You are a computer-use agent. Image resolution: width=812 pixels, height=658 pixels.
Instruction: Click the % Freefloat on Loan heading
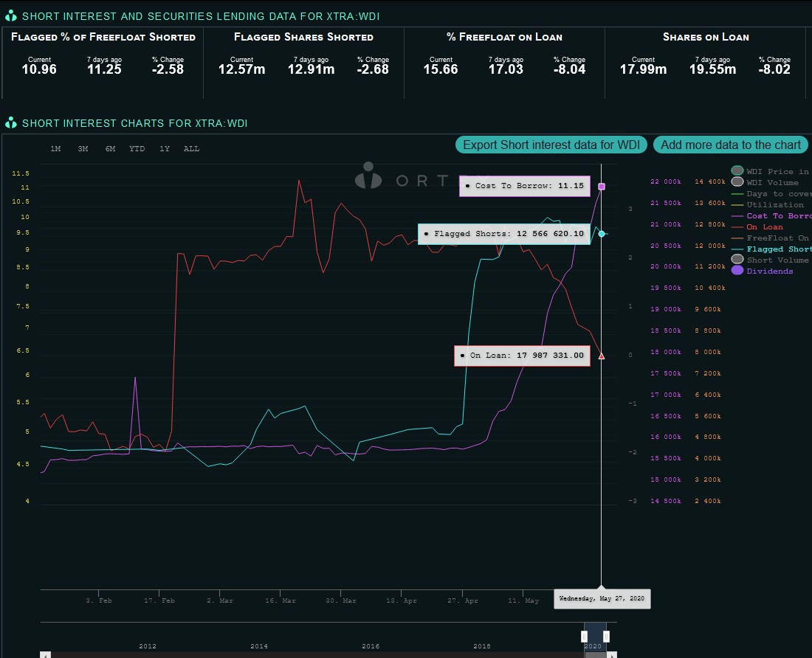point(504,37)
